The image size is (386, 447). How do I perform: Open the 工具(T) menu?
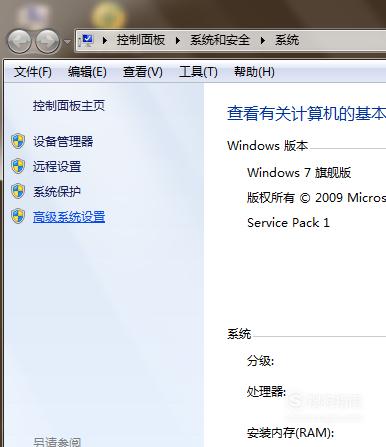[198, 72]
